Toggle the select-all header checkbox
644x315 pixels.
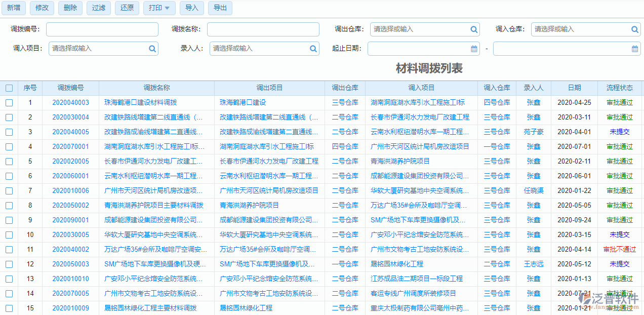(9, 88)
